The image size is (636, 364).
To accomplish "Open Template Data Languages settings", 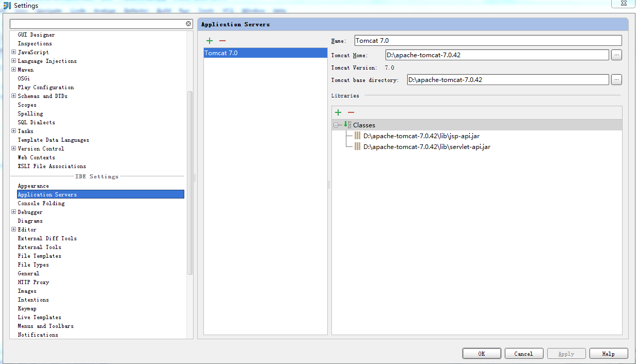I will pos(53,140).
